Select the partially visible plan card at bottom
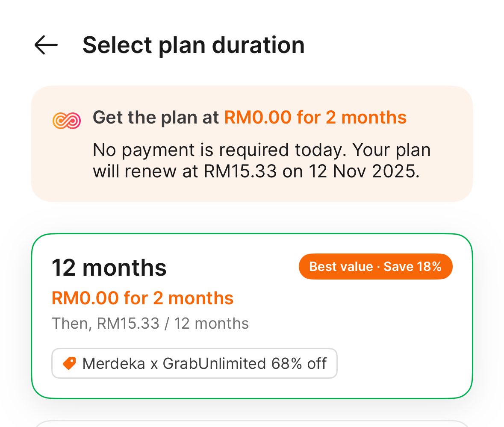The image size is (504, 427). (252, 423)
